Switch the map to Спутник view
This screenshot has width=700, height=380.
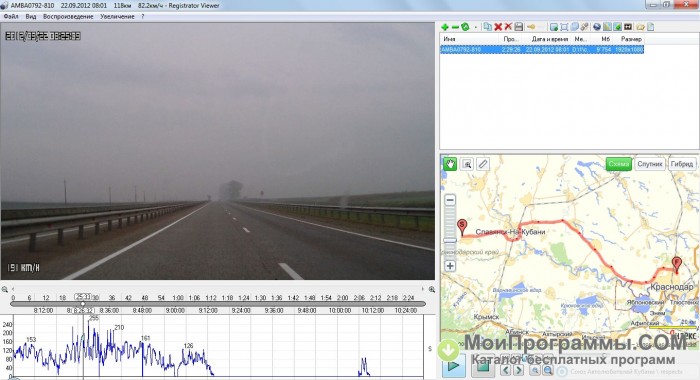coord(650,164)
